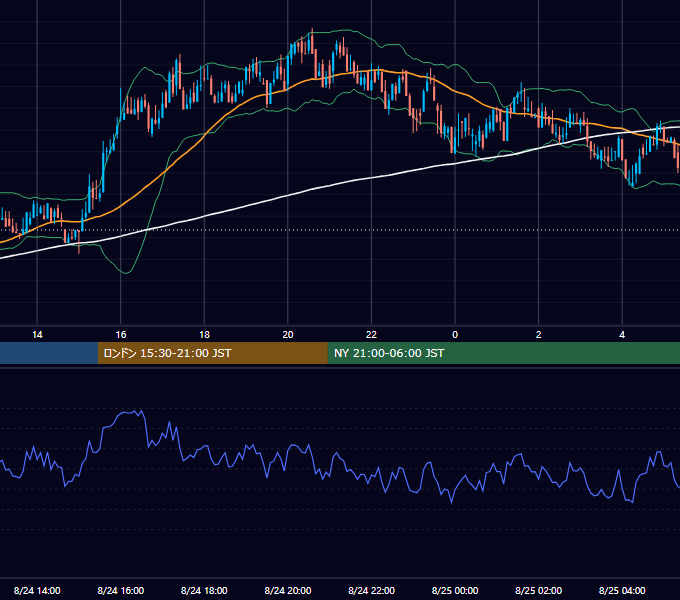
Task: Click the 14 hour label on price chart axis
Action: tap(37, 335)
